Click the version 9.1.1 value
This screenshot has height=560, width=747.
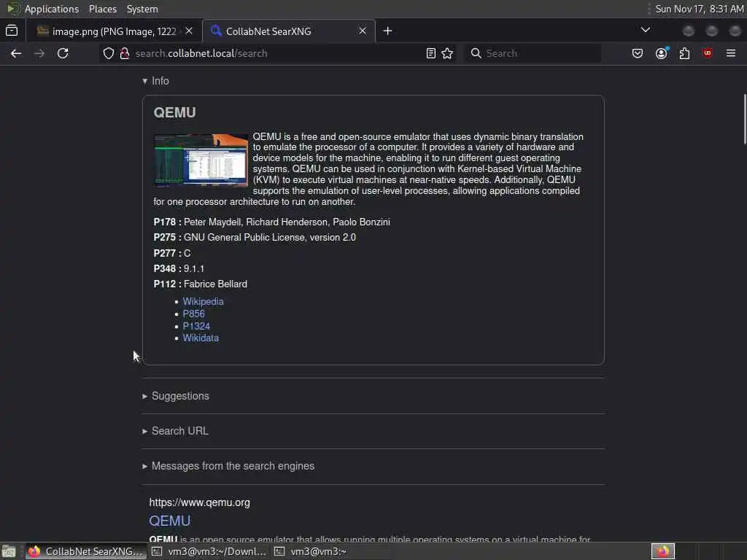click(x=194, y=269)
